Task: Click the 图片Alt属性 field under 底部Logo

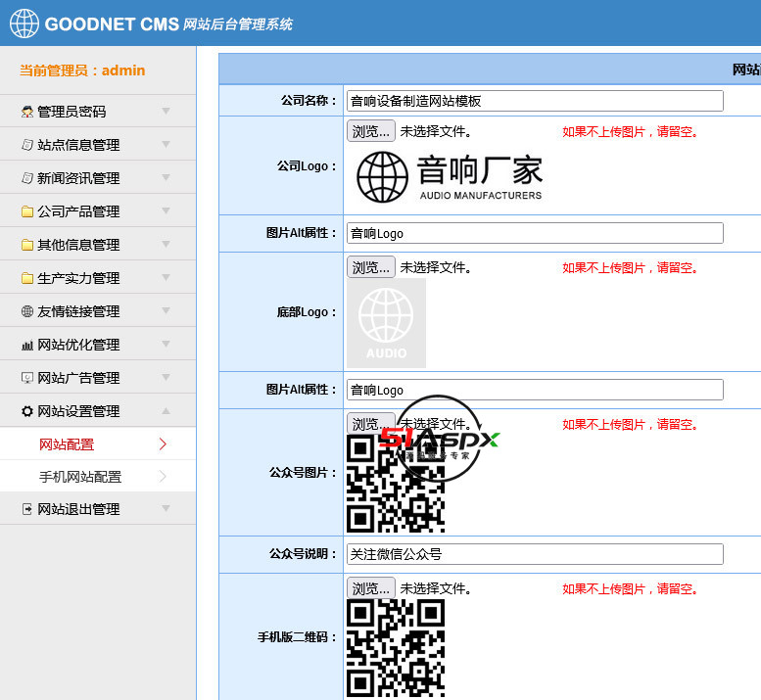Action: [535, 390]
